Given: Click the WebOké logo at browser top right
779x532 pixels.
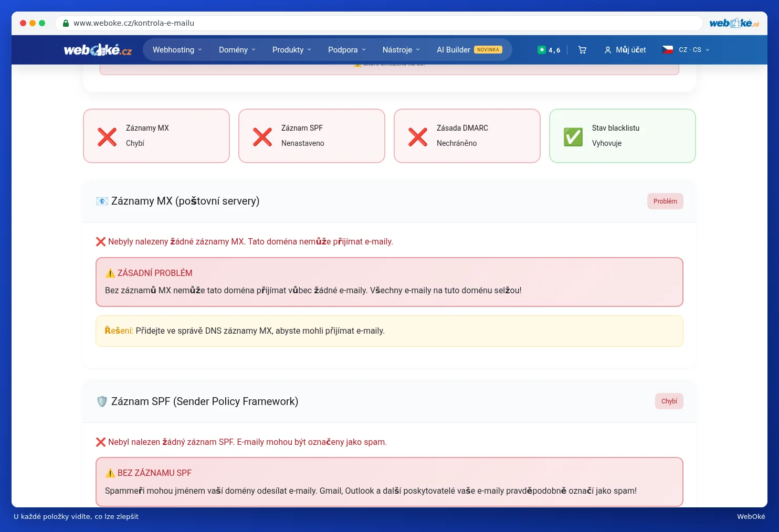Looking at the screenshot, I should (x=734, y=23).
